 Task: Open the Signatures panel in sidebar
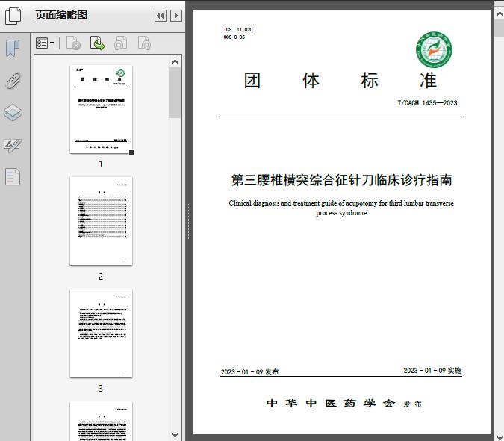click(13, 146)
